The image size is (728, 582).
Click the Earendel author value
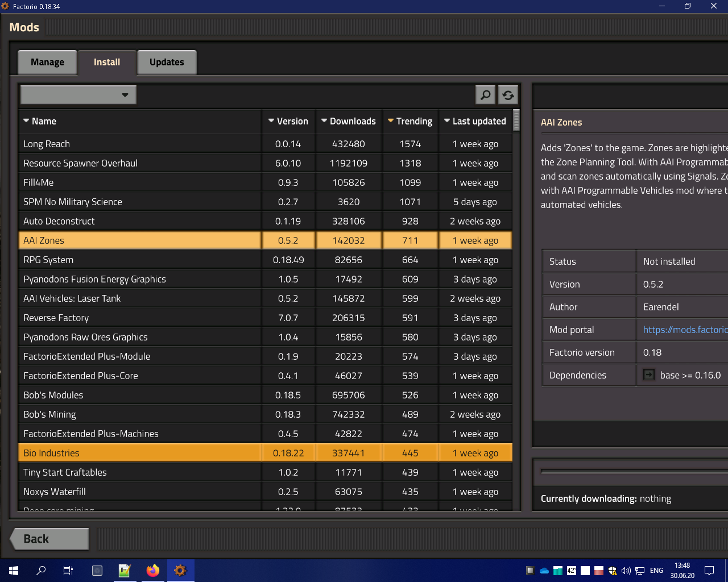661,307
